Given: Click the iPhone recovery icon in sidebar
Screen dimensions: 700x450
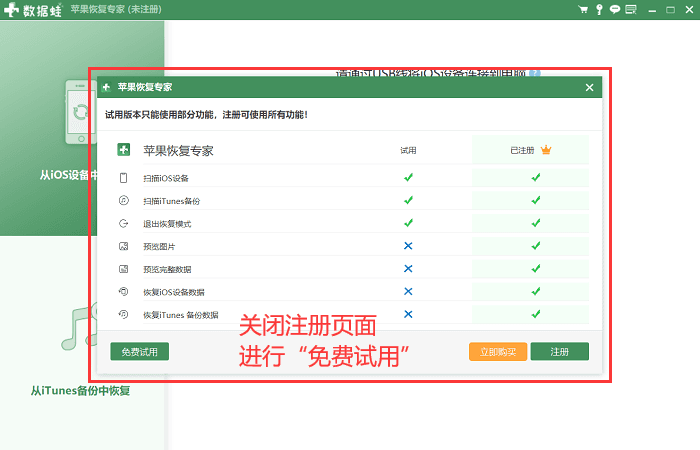Looking at the screenshot, I should point(81,112).
